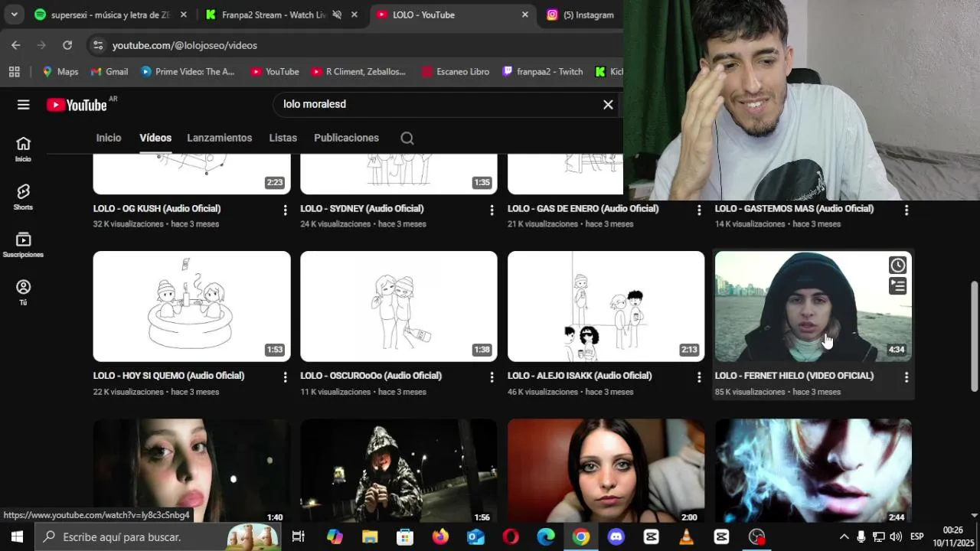Open Discord from the taskbar
The image size is (980, 551).
pos(616,536)
